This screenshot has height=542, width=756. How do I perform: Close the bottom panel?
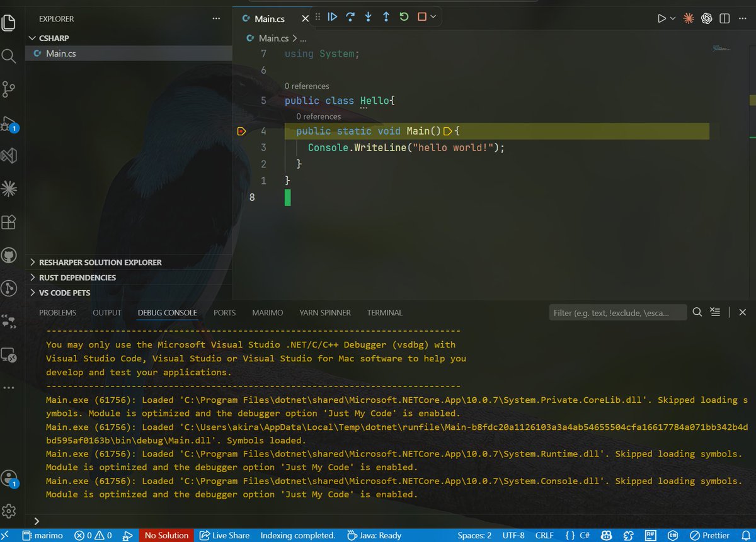coord(743,312)
